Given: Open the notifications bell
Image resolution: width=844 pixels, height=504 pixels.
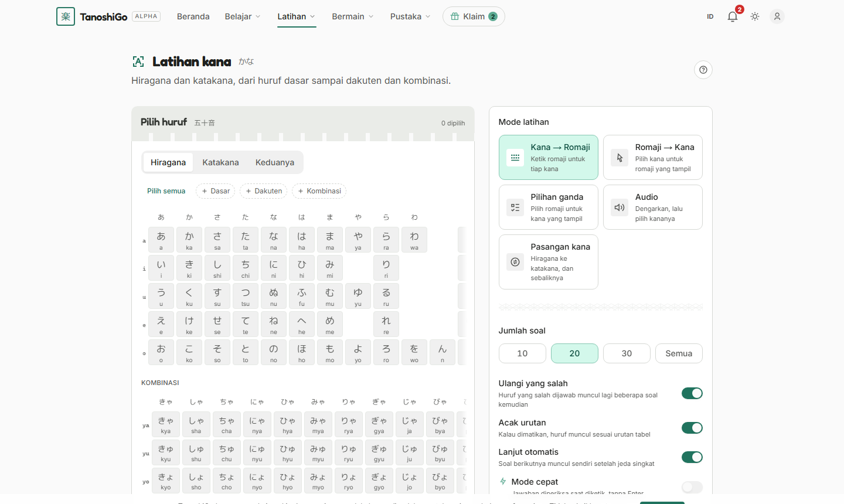Looking at the screenshot, I should 733,16.
